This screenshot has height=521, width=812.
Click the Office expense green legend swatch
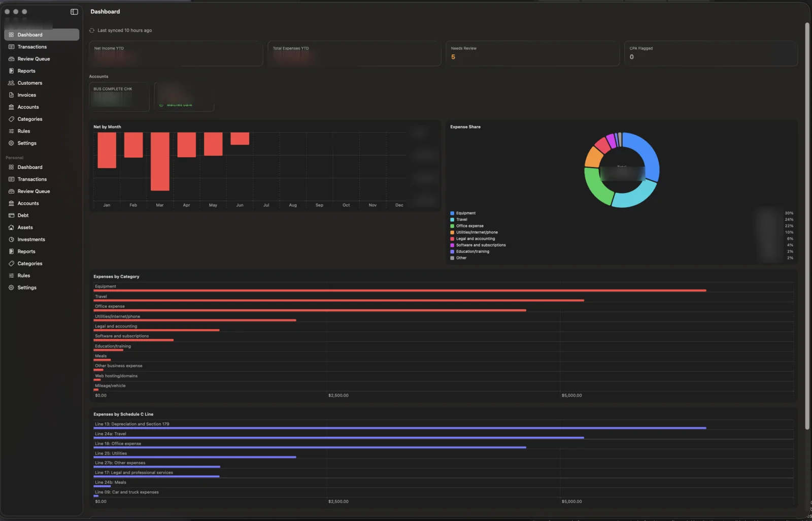click(x=452, y=226)
